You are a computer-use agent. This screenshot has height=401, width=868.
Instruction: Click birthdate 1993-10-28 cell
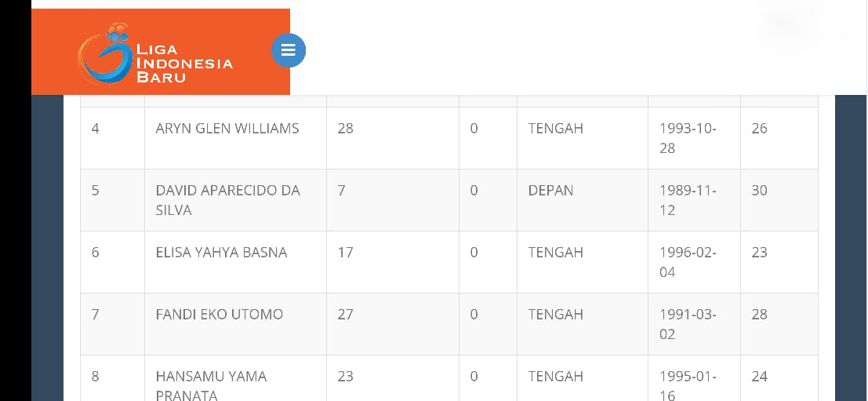(694, 138)
